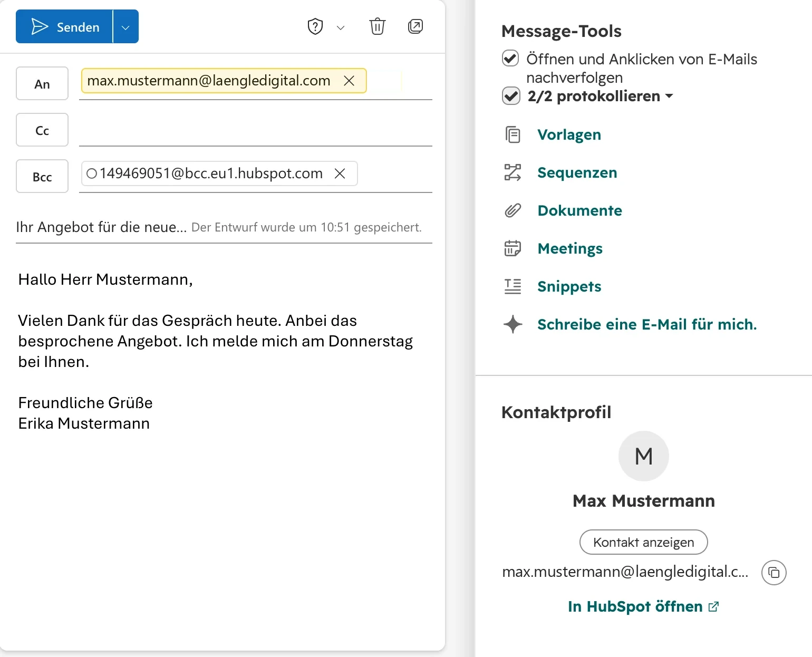Click the Max Mustermann contact name
This screenshot has height=657, width=812.
coord(643,501)
